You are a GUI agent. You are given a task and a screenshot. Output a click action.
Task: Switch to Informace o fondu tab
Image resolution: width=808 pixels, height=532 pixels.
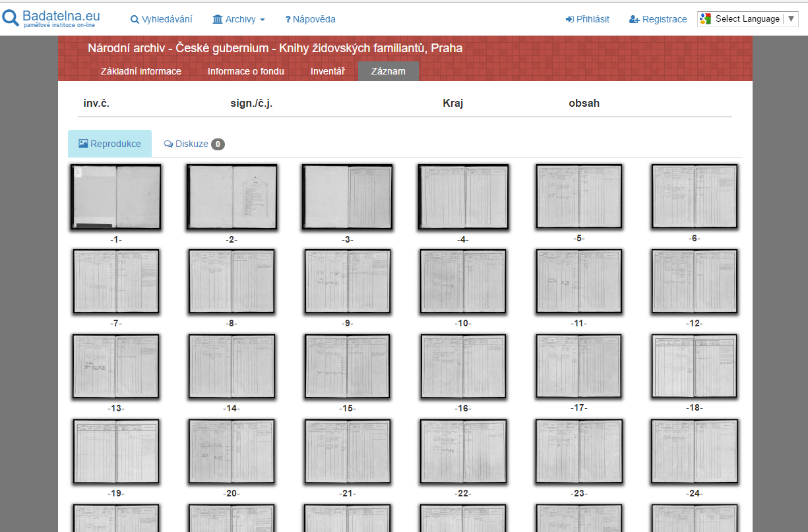click(x=246, y=71)
